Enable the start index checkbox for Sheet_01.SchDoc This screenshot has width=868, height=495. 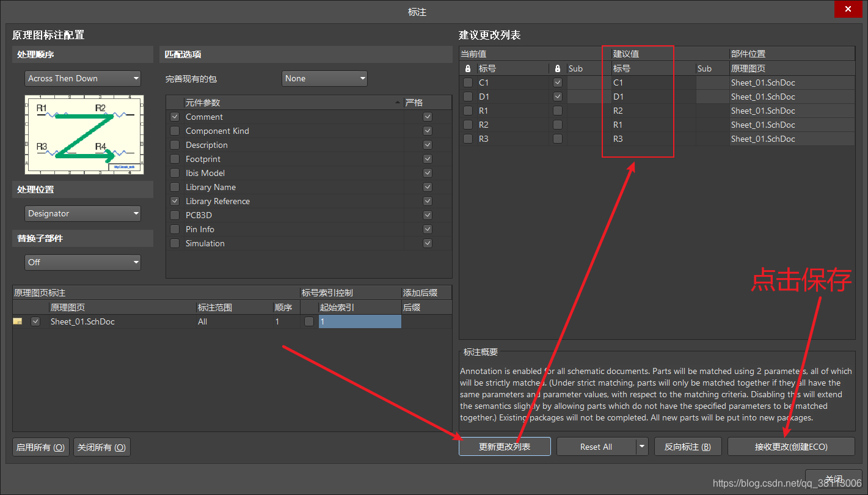(x=310, y=321)
